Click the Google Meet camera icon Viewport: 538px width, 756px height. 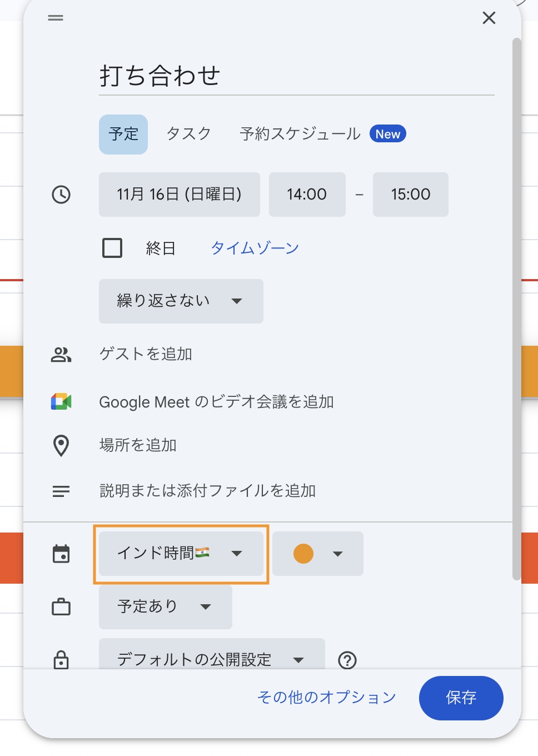click(61, 401)
